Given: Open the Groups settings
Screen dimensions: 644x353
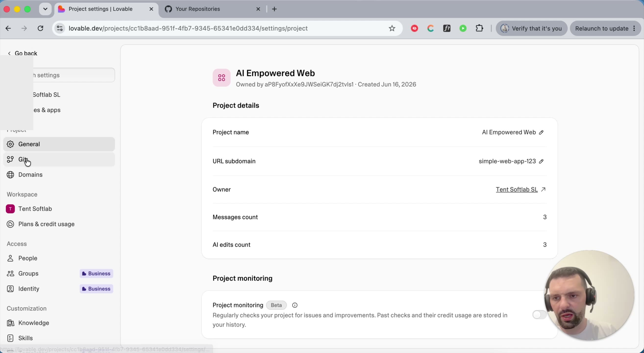Looking at the screenshot, I should (x=59, y=273).
